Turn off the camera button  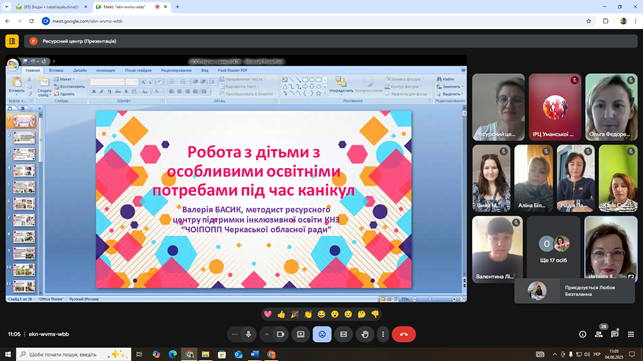click(x=280, y=334)
